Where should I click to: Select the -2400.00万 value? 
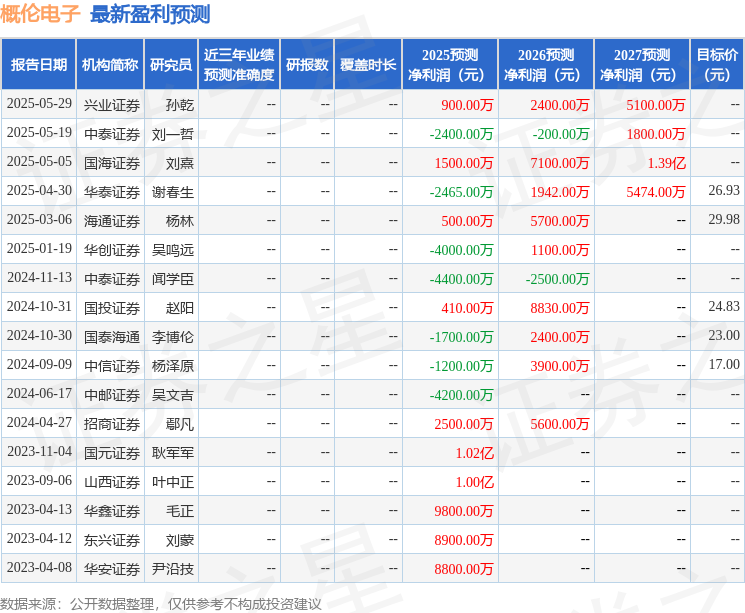tap(461, 134)
